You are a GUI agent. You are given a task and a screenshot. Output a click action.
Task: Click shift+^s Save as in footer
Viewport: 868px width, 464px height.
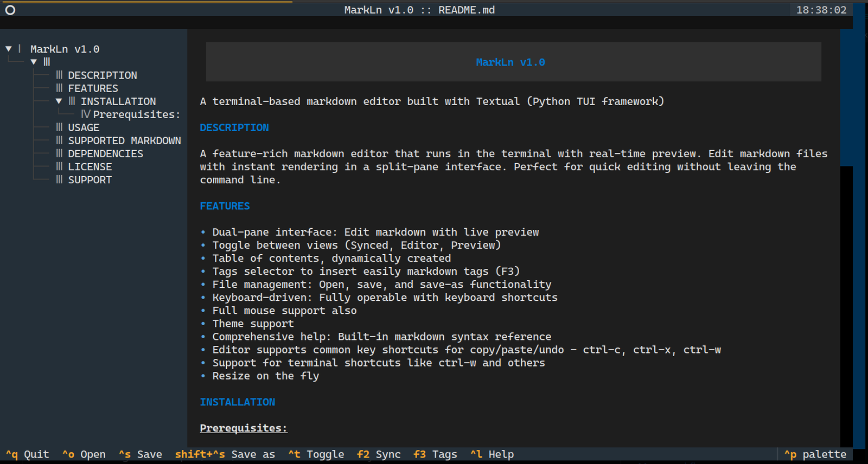[x=225, y=454]
